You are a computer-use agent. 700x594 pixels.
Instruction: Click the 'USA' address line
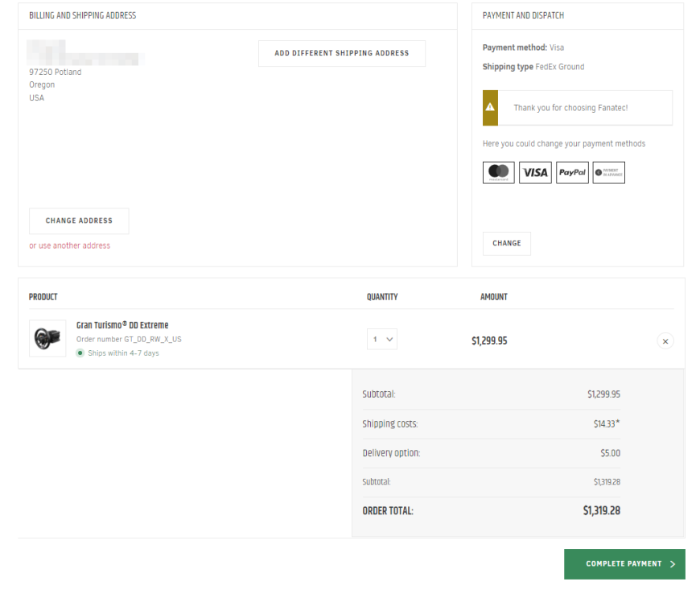pos(36,98)
